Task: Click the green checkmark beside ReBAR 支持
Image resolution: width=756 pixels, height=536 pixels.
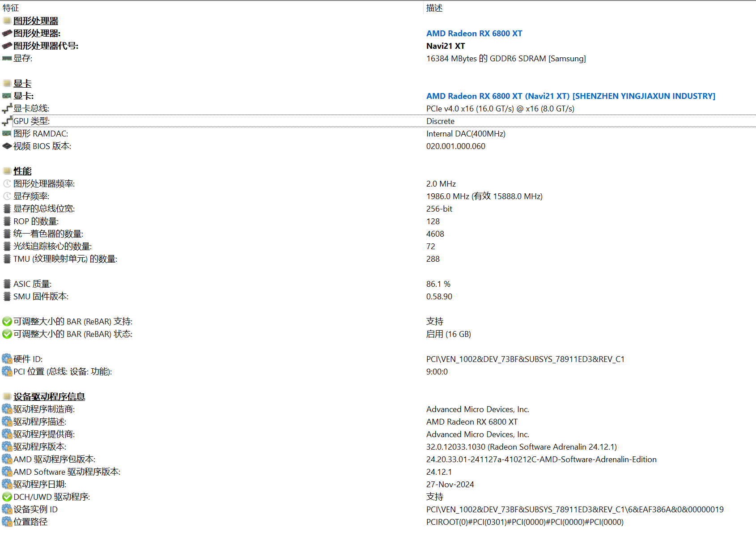Action: (x=7, y=322)
